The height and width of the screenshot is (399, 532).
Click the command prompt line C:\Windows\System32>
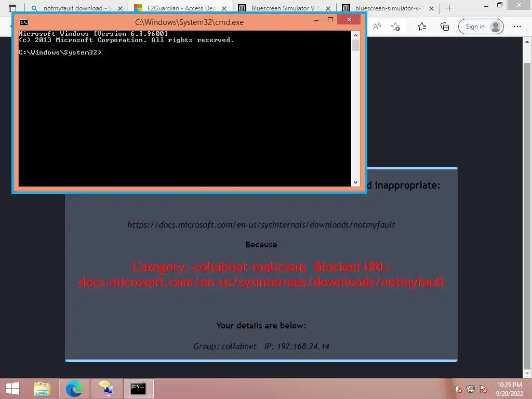coord(60,52)
